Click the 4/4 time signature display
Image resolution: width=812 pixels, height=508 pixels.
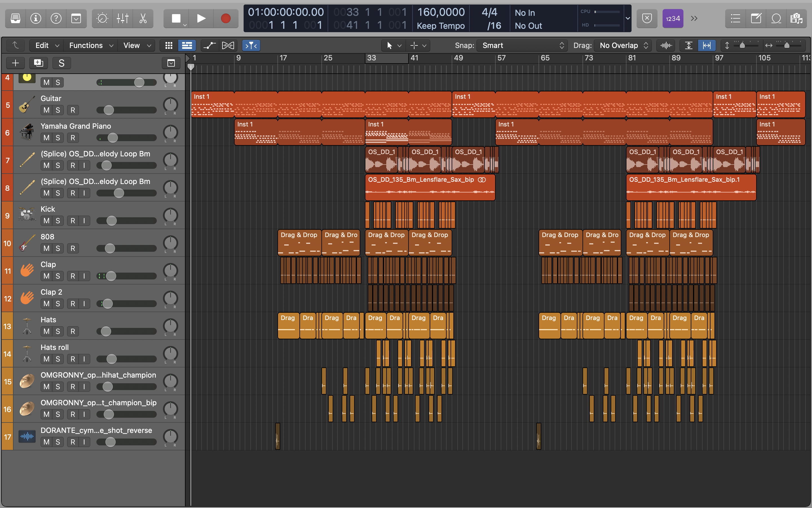point(489,12)
